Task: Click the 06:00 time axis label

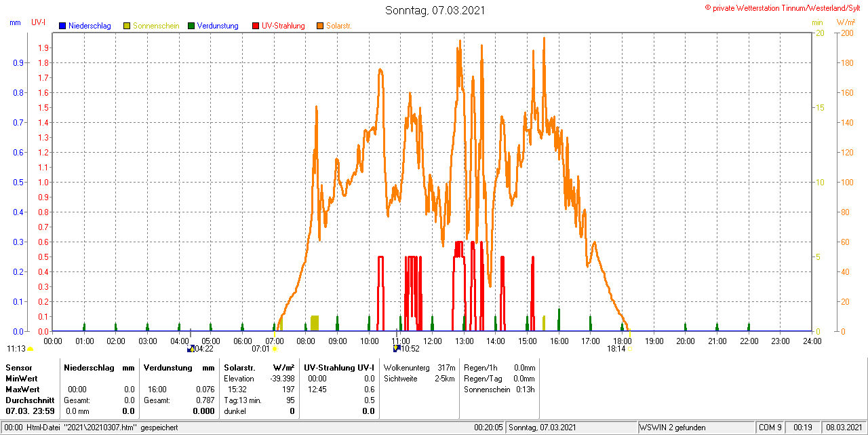Action: tap(242, 341)
